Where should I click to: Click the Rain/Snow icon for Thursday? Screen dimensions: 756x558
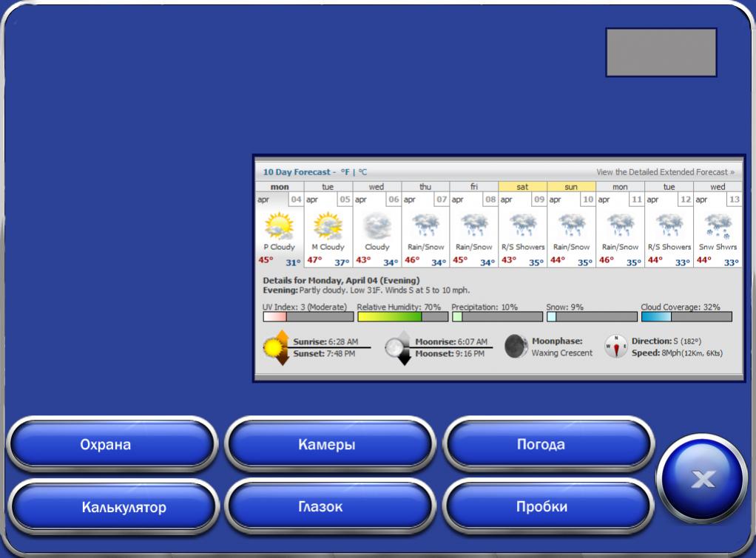coord(425,225)
